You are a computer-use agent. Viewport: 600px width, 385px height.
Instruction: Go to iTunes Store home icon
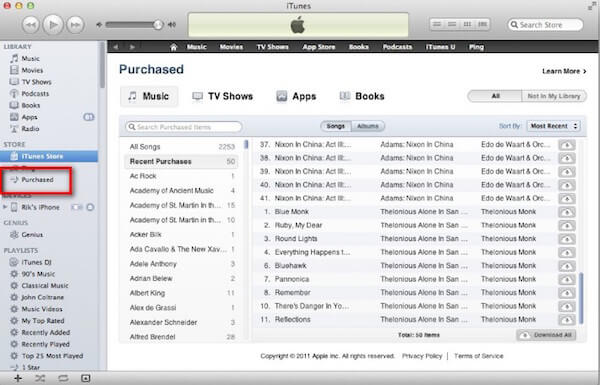click(x=173, y=47)
